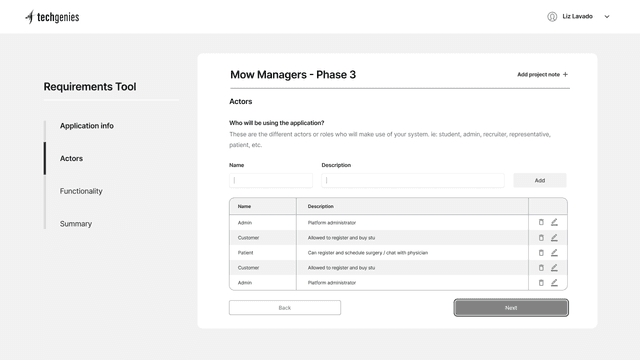Delete the Customer row below Patient
Viewport: 640px width, 360px height.
[541, 268]
